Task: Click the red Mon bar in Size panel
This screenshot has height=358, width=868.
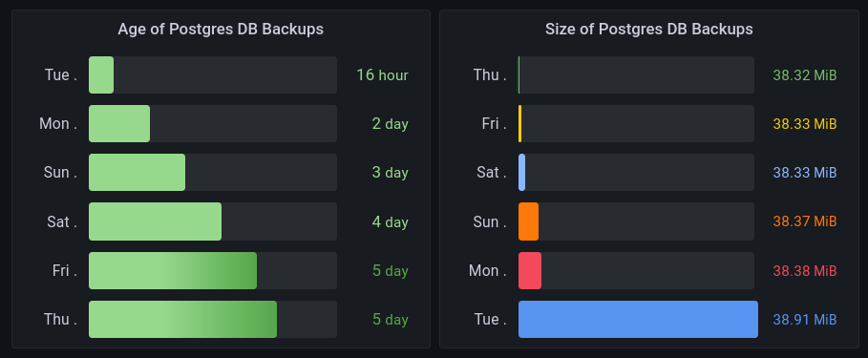Action: coord(530,270)
